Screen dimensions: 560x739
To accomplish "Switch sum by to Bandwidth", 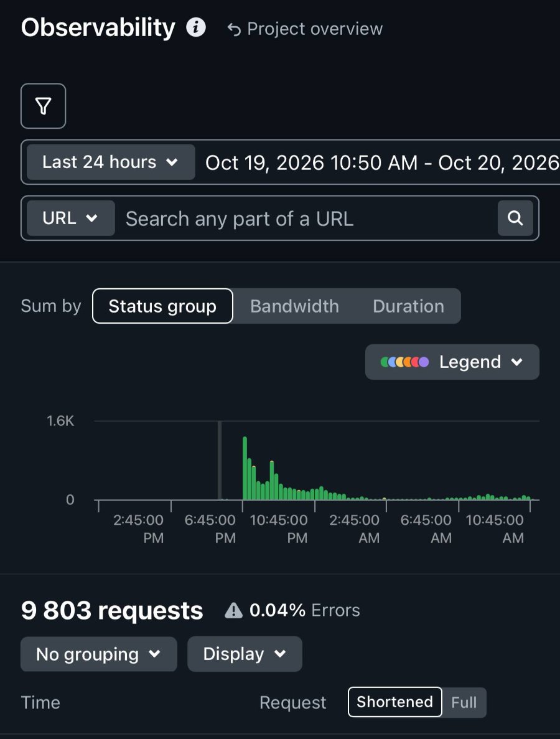I will tap(295, 306).
